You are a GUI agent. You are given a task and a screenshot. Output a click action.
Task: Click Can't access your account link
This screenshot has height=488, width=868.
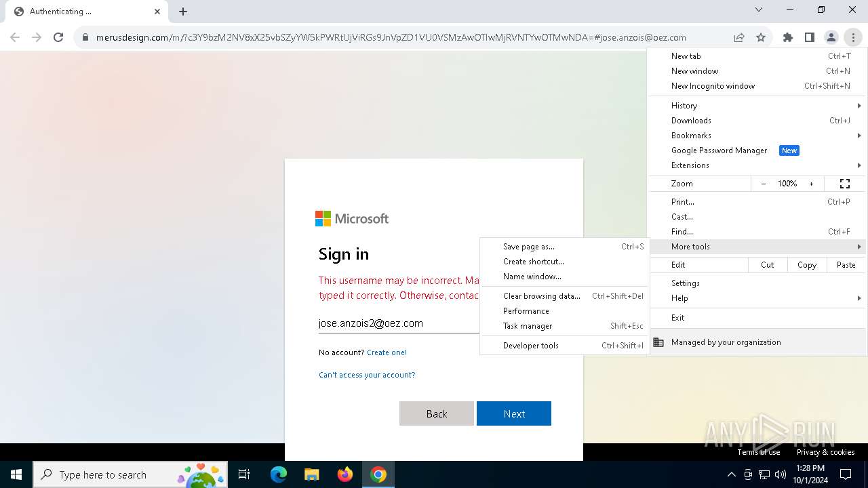tap(367, 375)
